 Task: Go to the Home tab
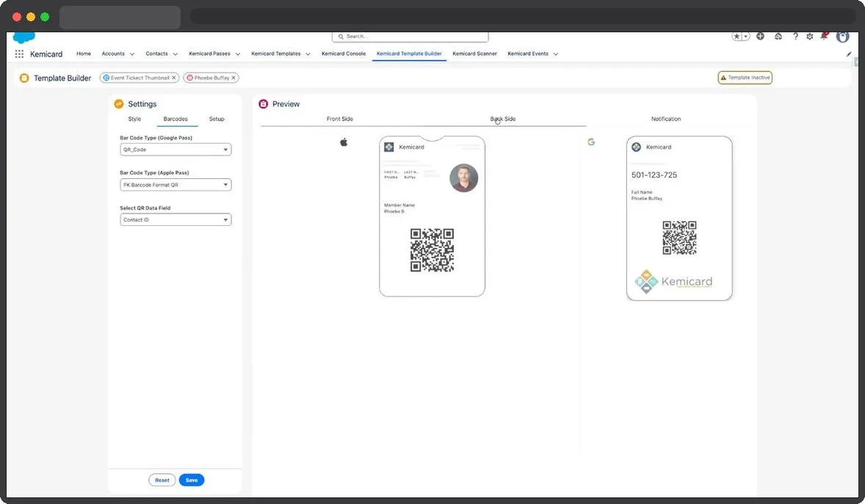coord(84,54)
